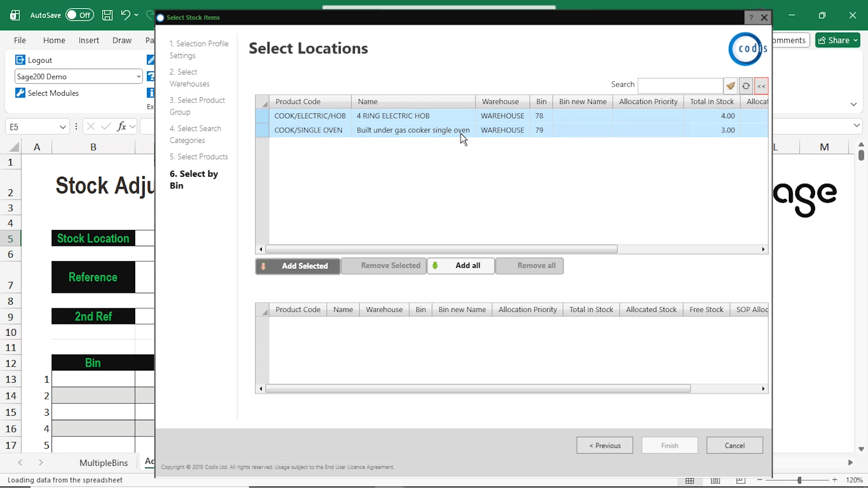
Task: Clear the search using the broom icon
Action: (731, 85)
